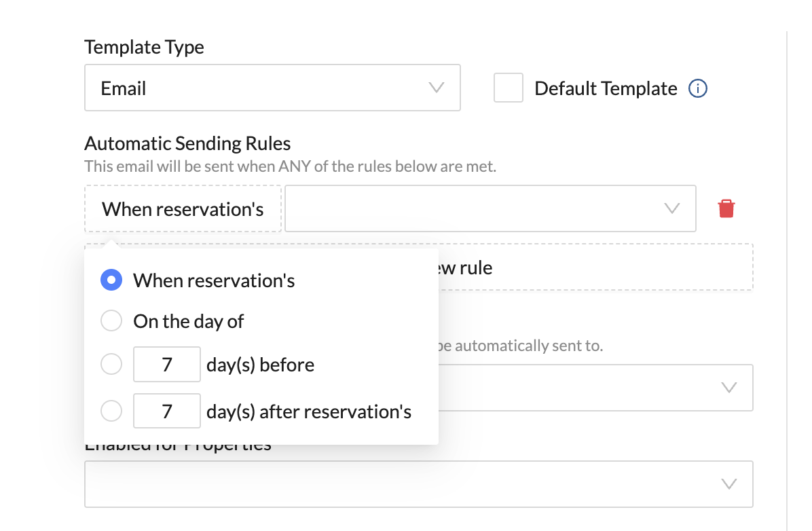Edit the days before number field

point(167,365)
